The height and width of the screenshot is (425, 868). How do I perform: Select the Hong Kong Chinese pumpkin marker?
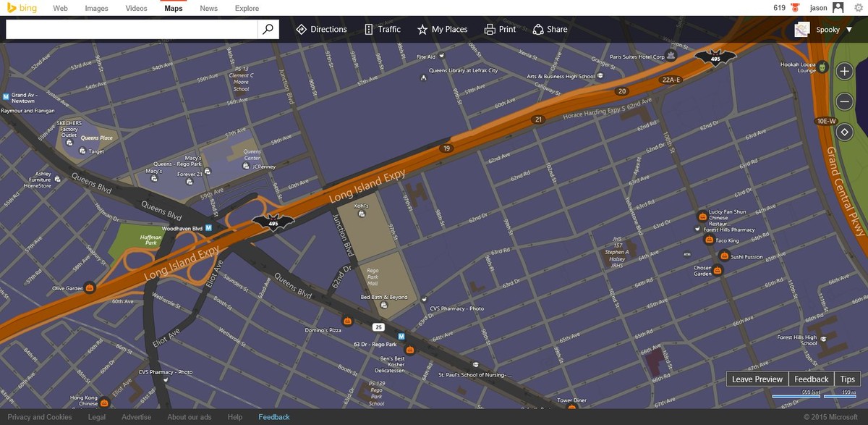point(104,402)
